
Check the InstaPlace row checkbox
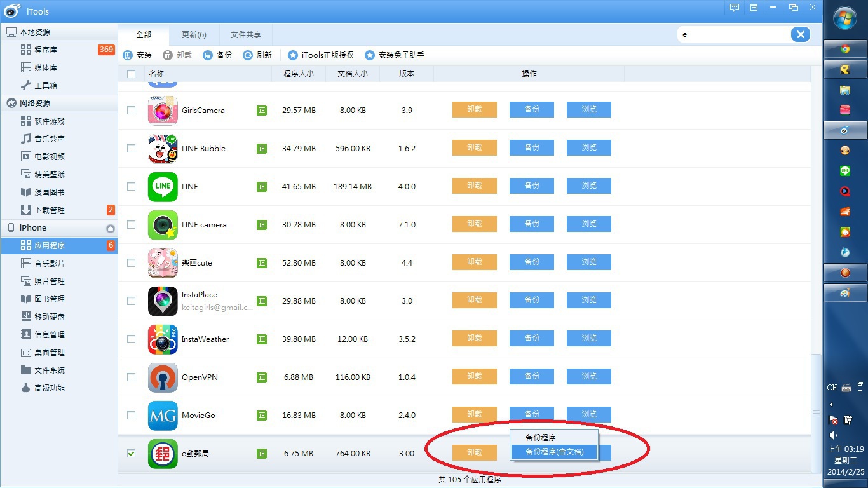[x=132, y=301]
